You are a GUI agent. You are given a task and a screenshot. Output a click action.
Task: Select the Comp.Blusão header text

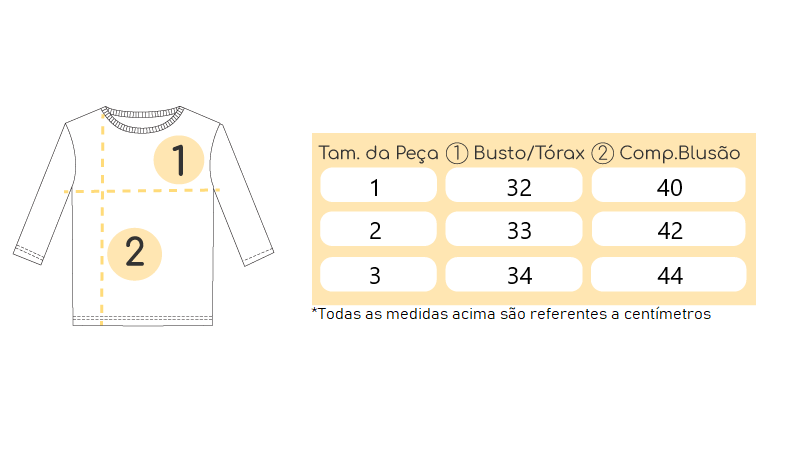(x=680, y=153)
